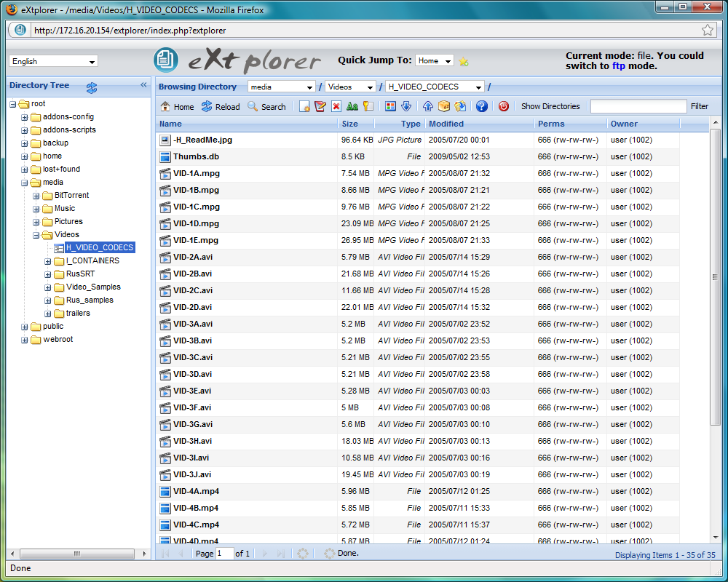
Task: Click the colored grid View icon
Action: (390, 107)
